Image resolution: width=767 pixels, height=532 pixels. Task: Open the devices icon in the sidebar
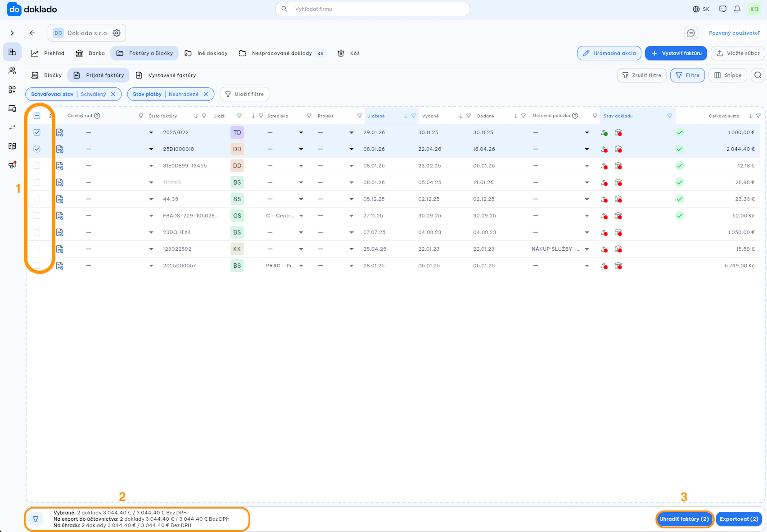click(x=12, y=109)
